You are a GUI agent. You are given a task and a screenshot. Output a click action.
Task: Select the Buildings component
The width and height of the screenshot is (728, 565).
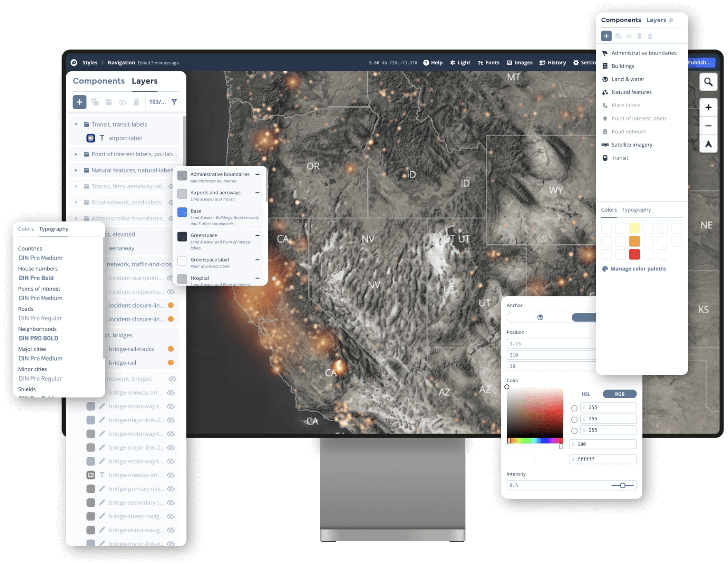pos(622,66)
